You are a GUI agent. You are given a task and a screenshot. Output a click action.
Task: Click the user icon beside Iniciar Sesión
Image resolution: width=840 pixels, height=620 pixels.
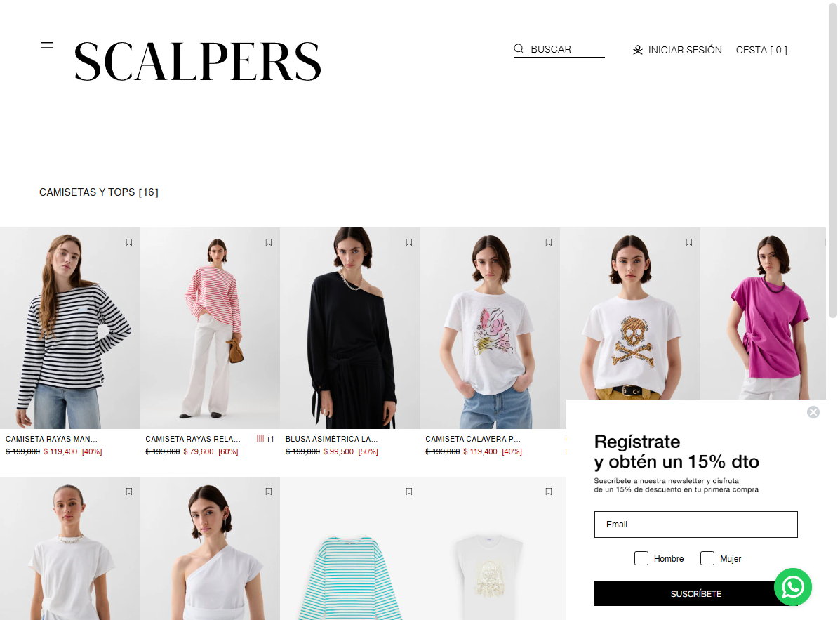(x=637, y=50)
